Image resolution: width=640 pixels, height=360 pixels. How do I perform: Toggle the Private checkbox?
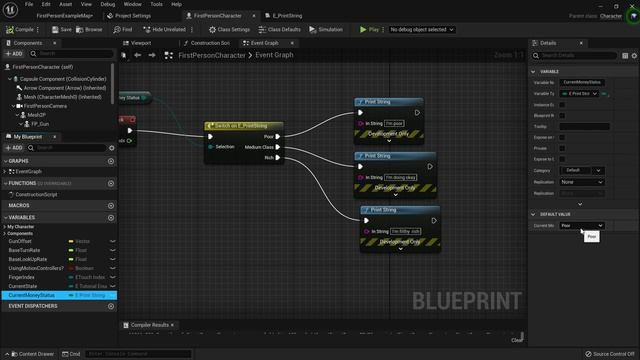(562, 148)
